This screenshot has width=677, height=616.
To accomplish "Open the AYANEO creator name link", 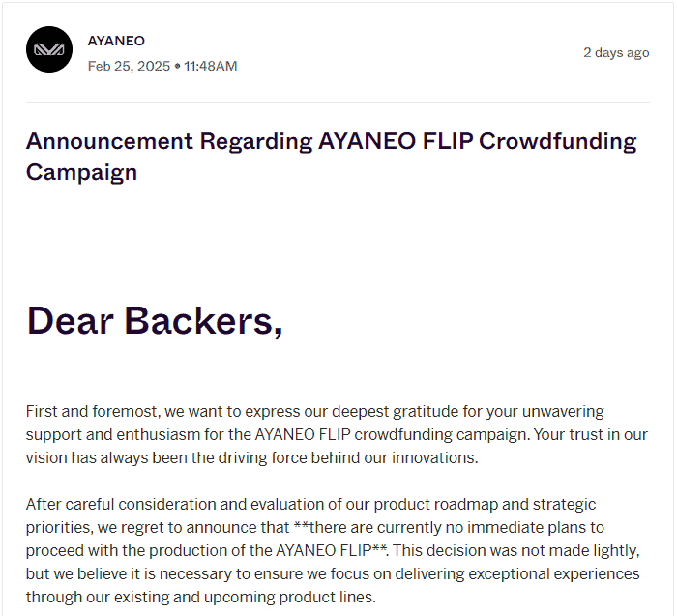I will pos(116,41).
